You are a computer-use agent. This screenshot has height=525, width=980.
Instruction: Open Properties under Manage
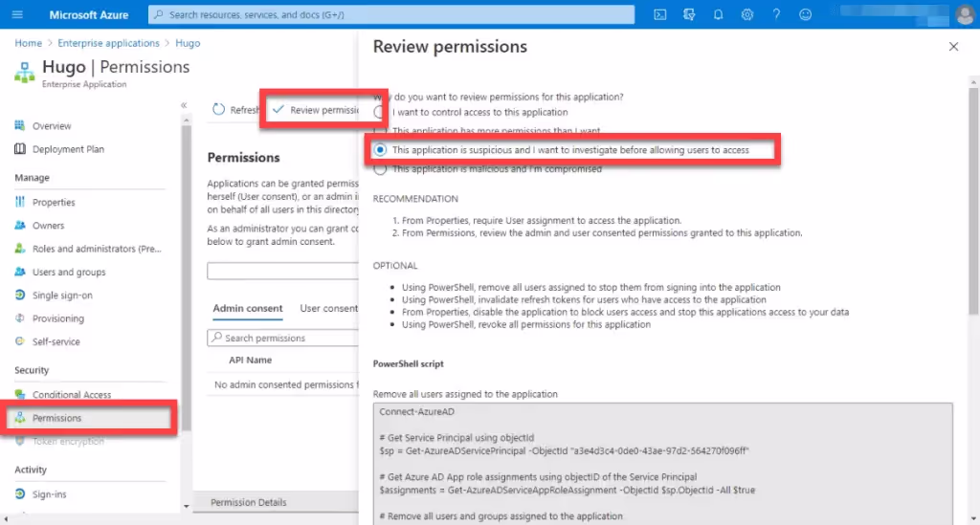coord(54,203)
